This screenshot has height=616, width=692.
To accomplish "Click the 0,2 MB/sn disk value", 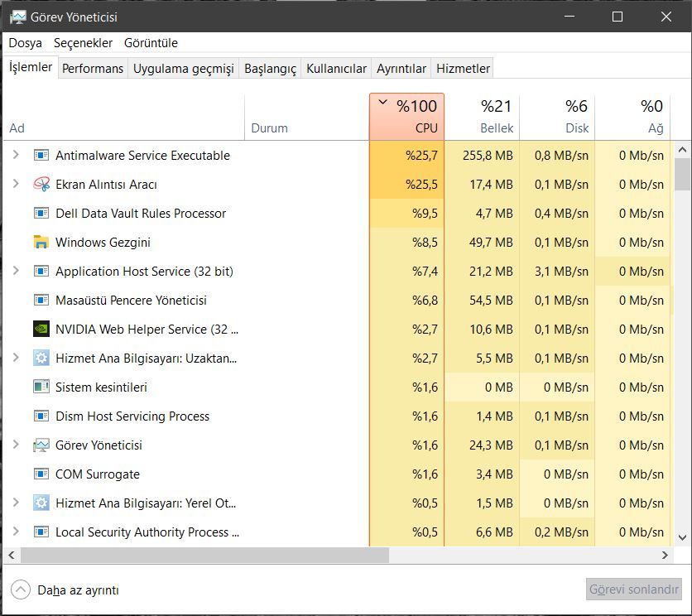I will pyautogui.click(x=561, y=532).
